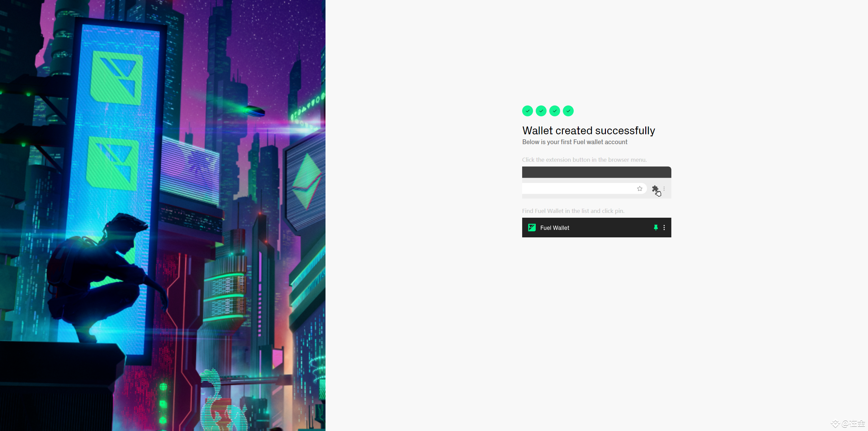
Task: Click 'Wallet created successfully' heading
Action: 588,131
